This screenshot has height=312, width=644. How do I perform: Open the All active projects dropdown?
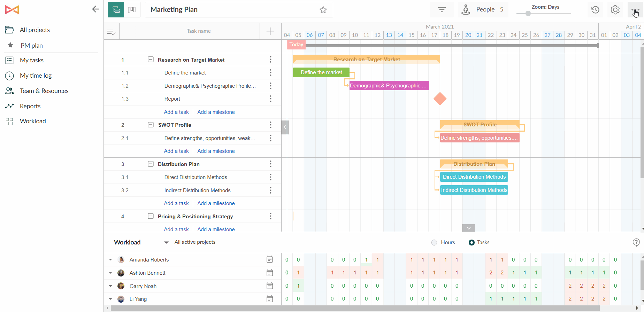(167, 242)
